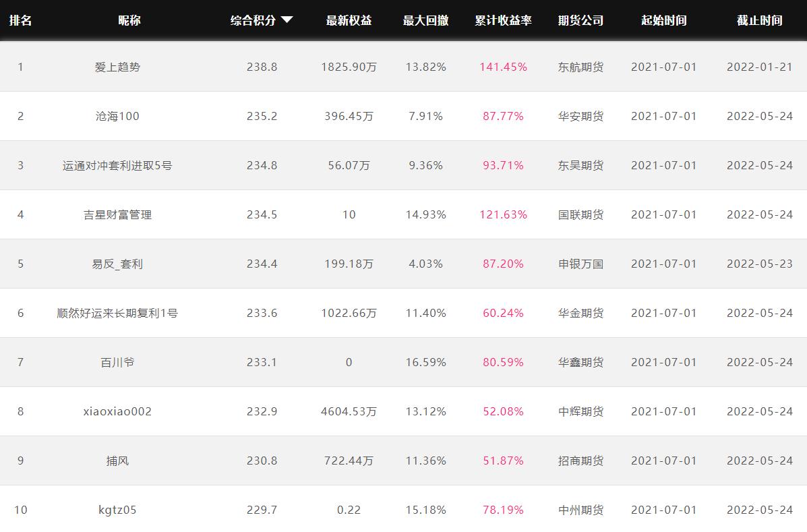Click drawdown value 4.03%
Viewport: 807px width, 532px height.
[425, 264]
